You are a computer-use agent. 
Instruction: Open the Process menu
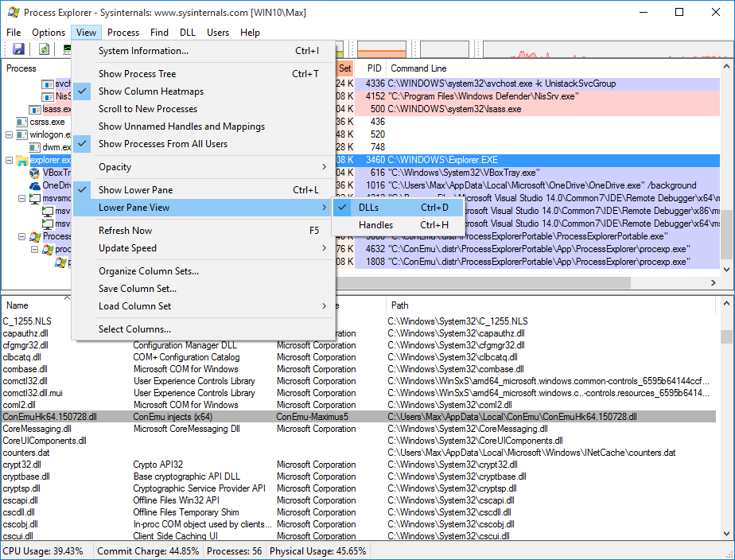123,33
